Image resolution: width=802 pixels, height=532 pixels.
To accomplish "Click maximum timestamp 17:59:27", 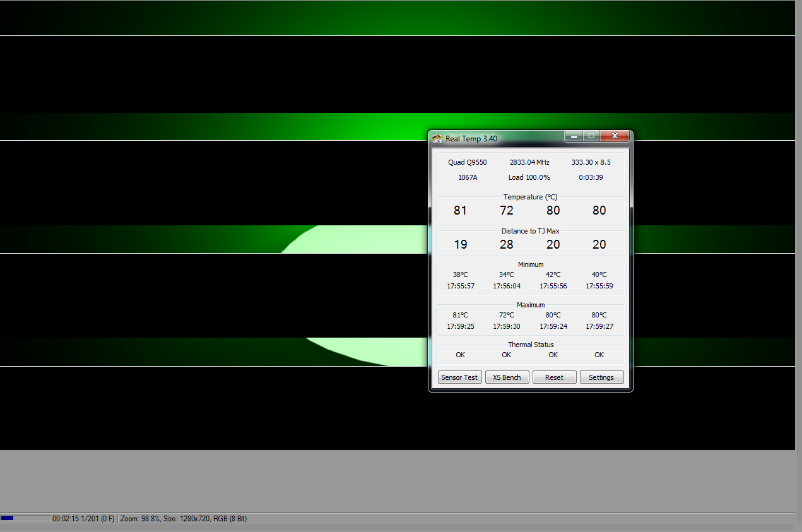I will (x=599, y=326).
